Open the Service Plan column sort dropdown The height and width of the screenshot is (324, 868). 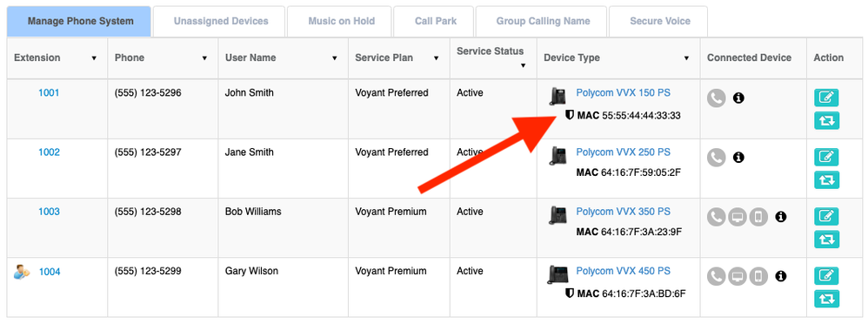click(437, 58)
